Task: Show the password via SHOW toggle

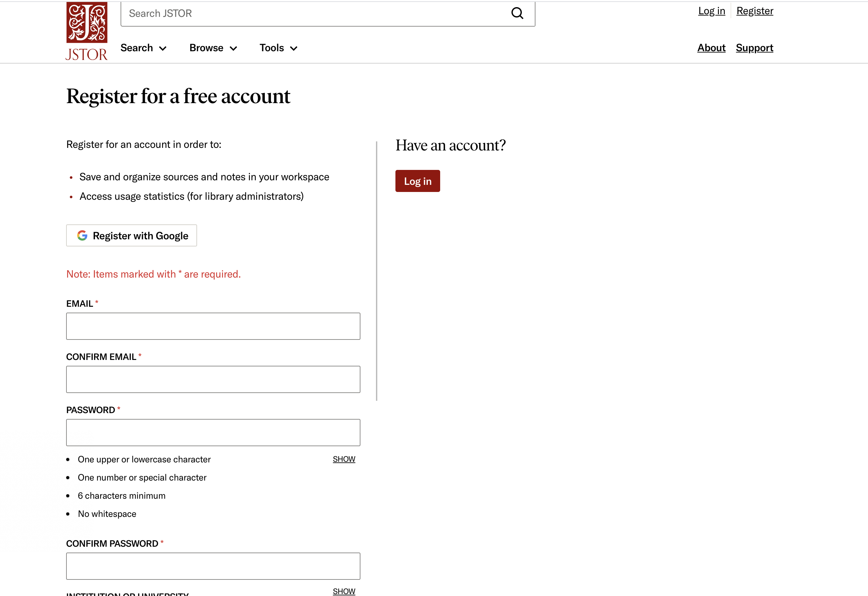Action: click(344, 459)
